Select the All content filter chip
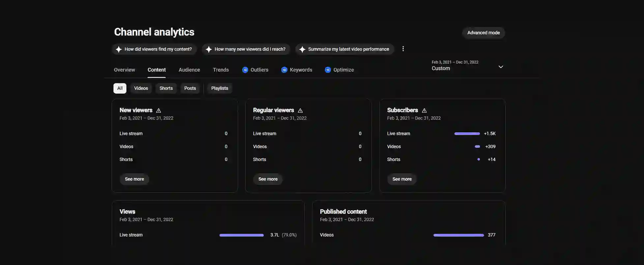The width and height of the screenshot is (644, 265). (120, 88)
